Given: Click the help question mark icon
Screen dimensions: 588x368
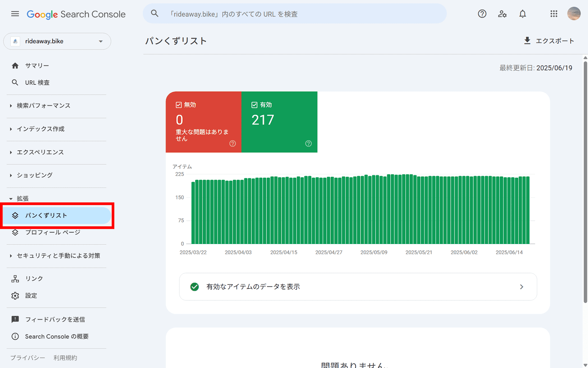Looking at the screenshot, I should click(x=482, y=14).
